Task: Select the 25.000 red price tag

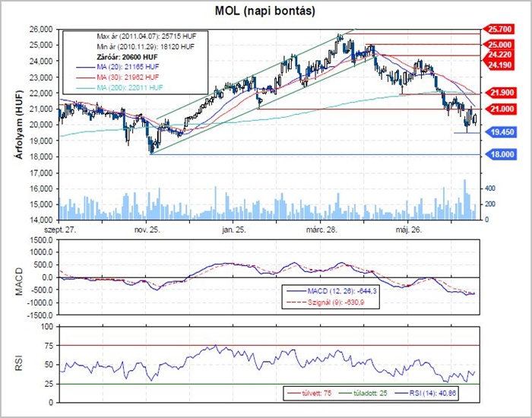Action: tap(502, 46)
